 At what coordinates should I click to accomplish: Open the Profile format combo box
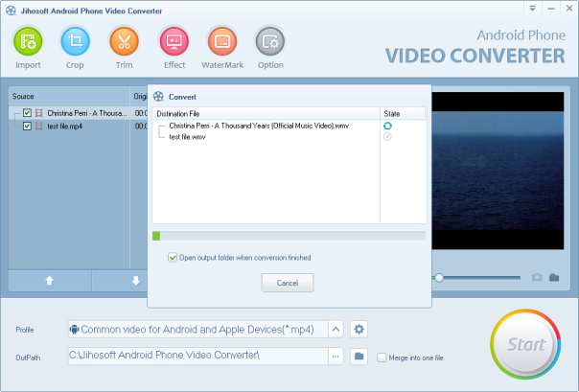tap(197, 330)
